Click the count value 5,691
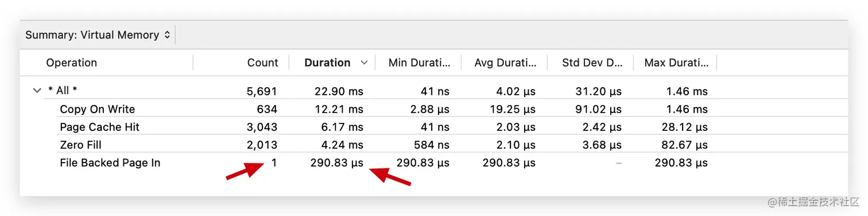Viewport: 868px width, 216px height. point(262,91)
